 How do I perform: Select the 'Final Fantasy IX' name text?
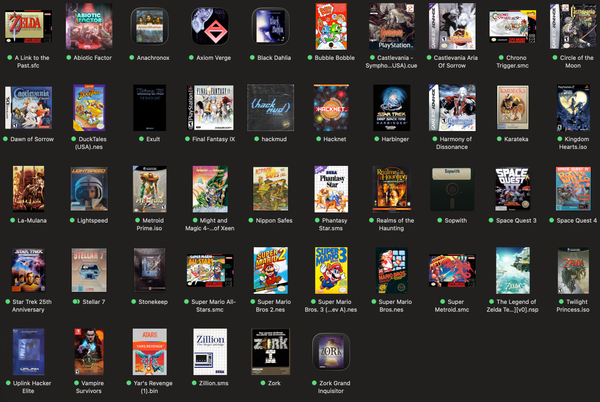click(x=214, y=139)
